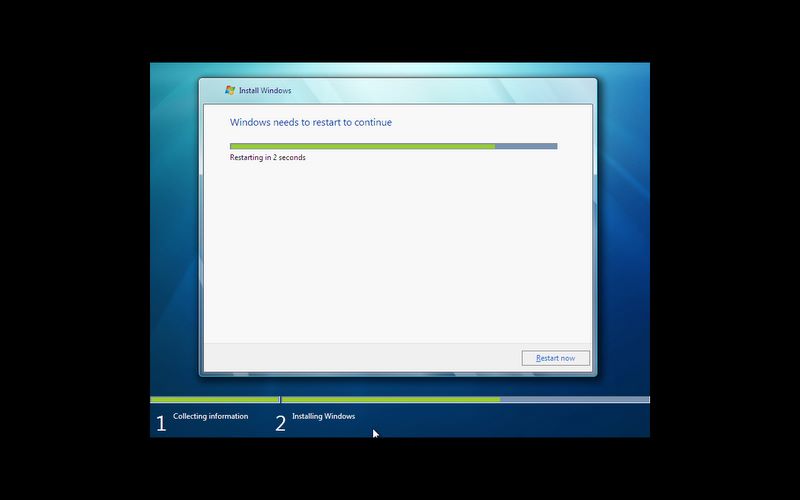
Task: Click the restart countdown progress bar
Action: pos(393,146)
